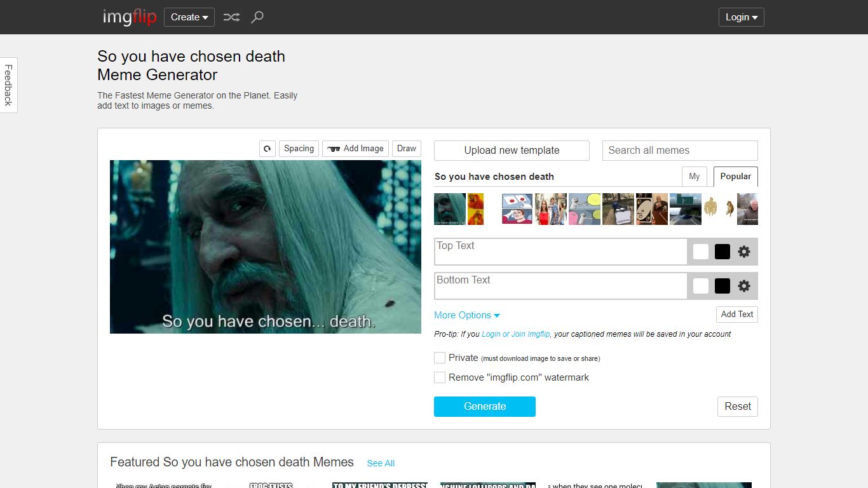The height and width of the screenshot is (488, 868).
Task: Click the meme preview image
Action: pos(266,247)
